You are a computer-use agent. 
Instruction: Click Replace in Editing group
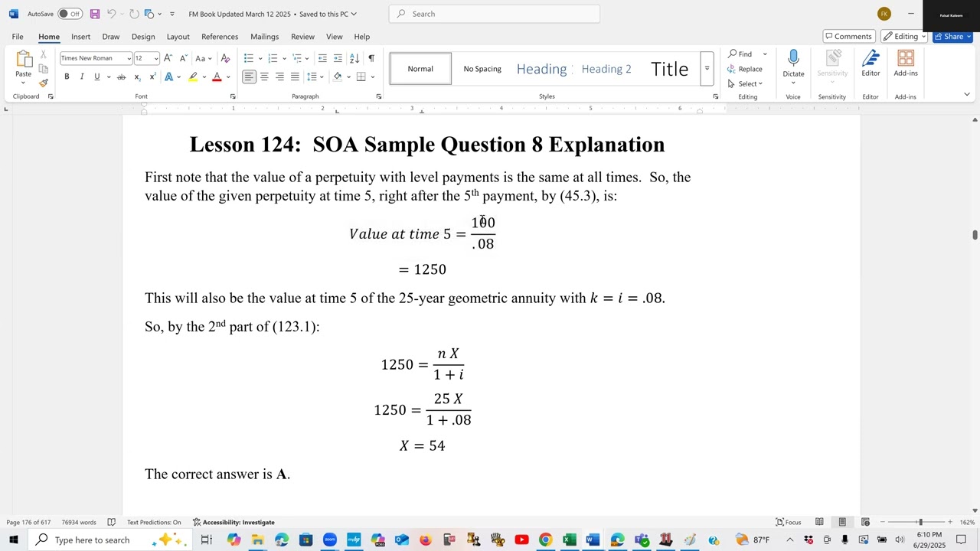(x=745, y=69)
